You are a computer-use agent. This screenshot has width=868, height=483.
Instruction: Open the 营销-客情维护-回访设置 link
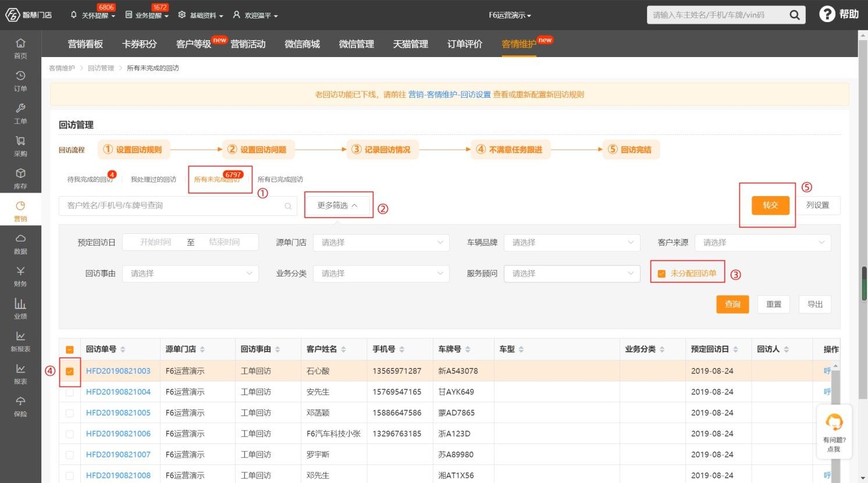pos(450,94)
